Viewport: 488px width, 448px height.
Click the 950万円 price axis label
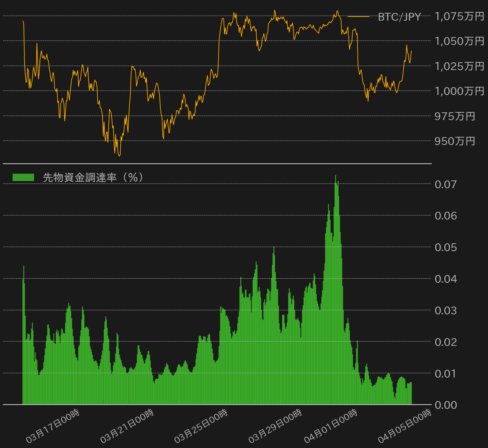click(455, 141)
